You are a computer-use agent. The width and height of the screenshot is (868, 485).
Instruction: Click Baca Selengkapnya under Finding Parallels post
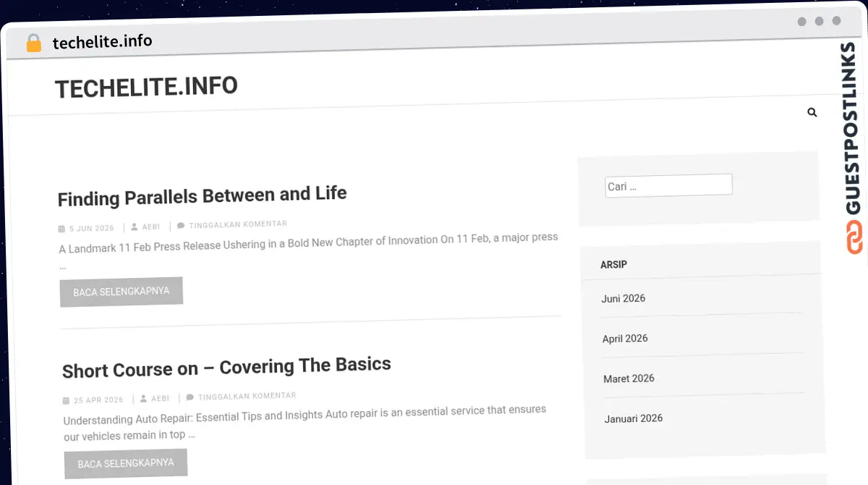122,292
